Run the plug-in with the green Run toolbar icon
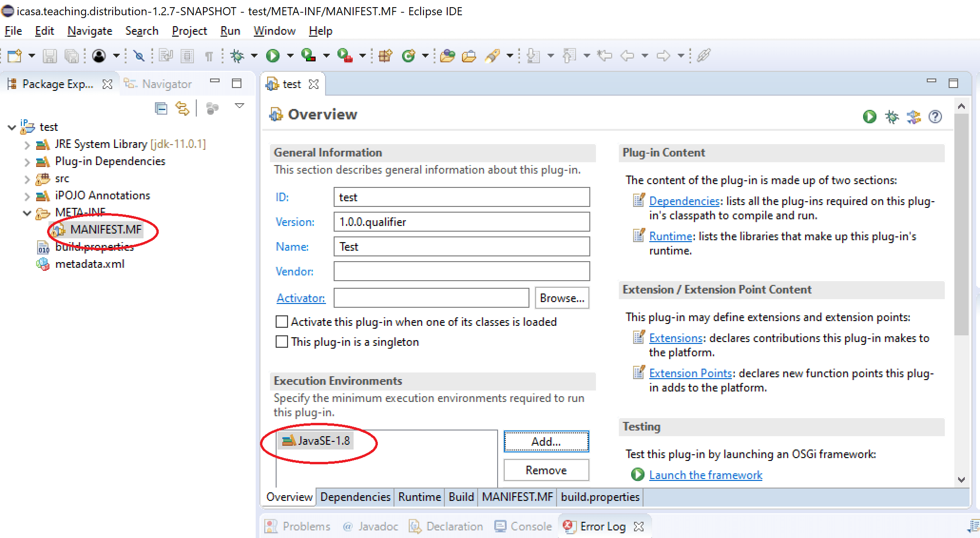The width and height of the screenshot is (980, 538). [x=272, y=56]
